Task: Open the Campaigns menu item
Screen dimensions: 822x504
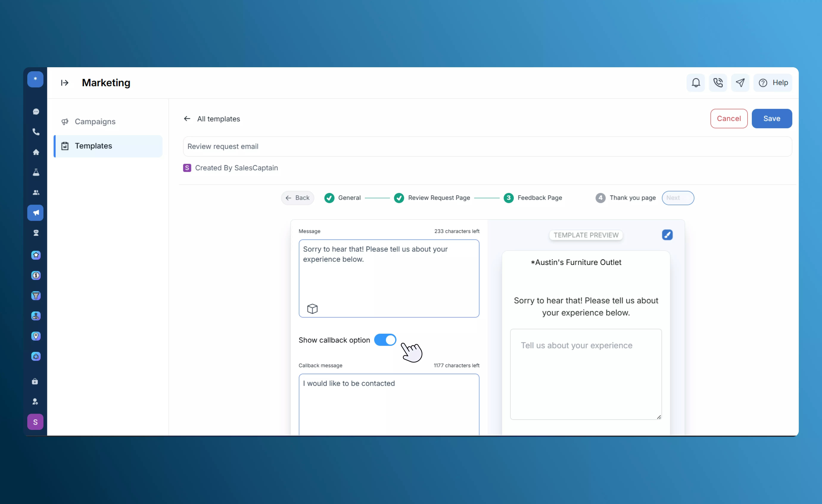Action: pos(95,122)
